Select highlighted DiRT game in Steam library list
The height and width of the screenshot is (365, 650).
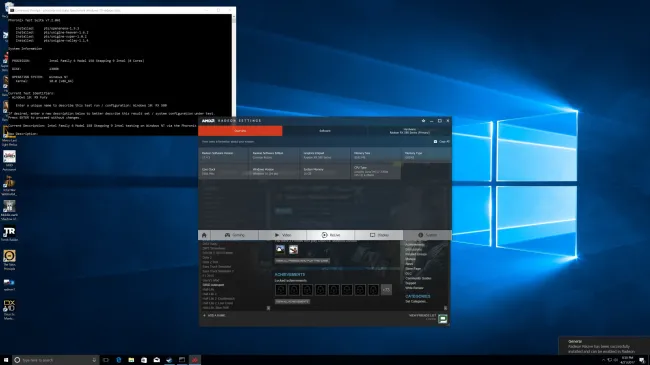coord(213,285)
